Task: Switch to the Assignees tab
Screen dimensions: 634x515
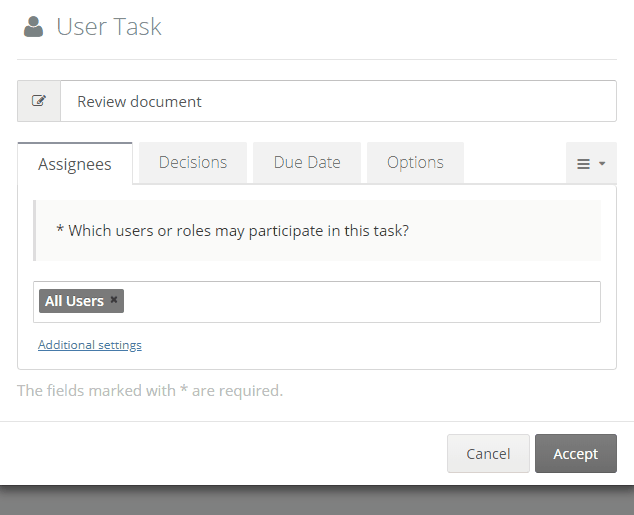Action: pos(75,164)
